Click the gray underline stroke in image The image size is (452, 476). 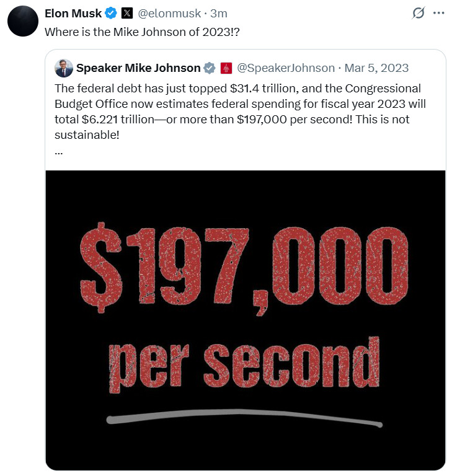pos(244,415)
